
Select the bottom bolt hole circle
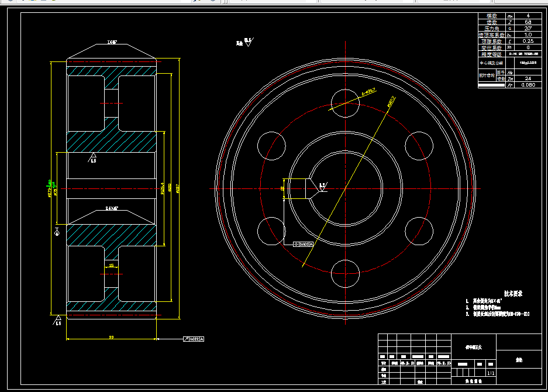coord(345,274)
